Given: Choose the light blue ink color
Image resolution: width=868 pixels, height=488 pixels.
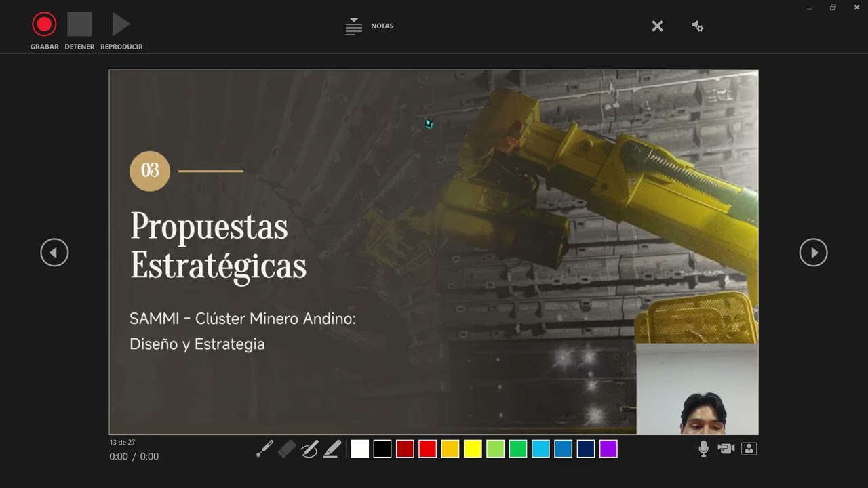Looking at the screenshot, I should [x=540, y=449].
